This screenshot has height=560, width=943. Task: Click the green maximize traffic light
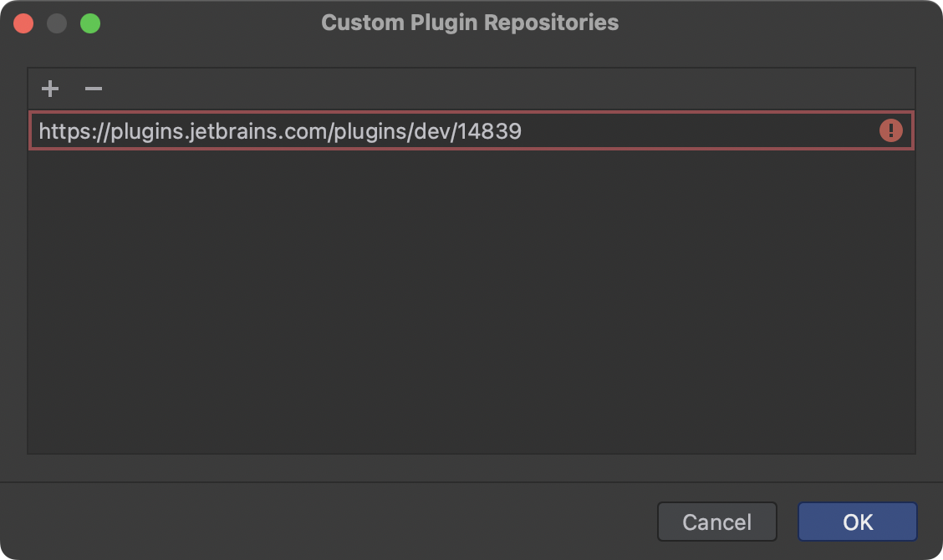(x=92, y=24)
